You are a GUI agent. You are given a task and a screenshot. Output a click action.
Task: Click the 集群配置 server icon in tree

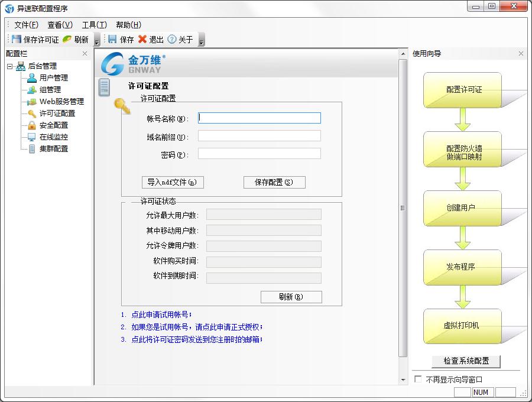click(32, 148)
